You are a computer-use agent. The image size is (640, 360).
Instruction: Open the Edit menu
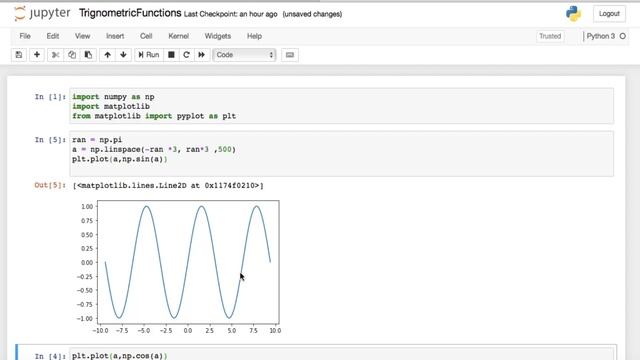53,36
